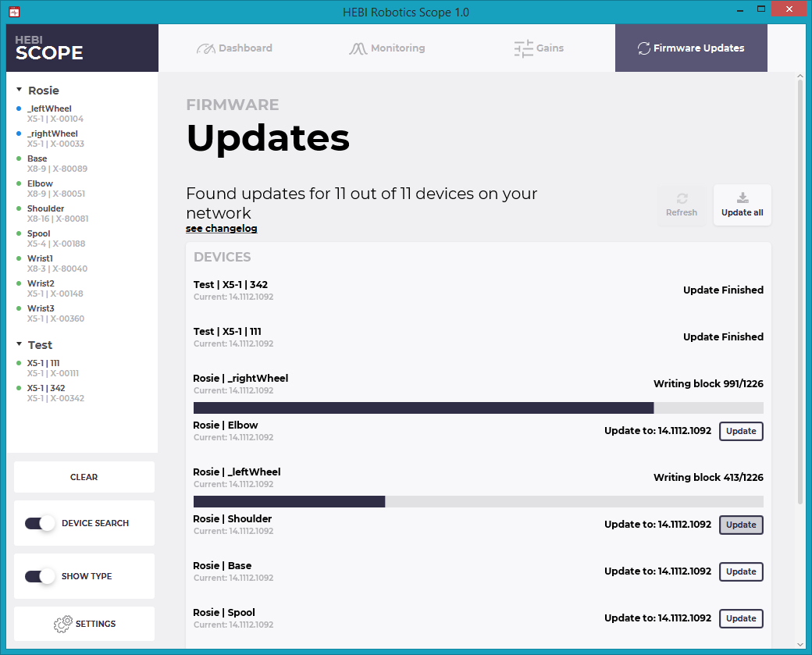The width and height of the screenshot is (812, 655).
Task: Click the Monitoring waveform icon
Action: (x=357, y=48)
